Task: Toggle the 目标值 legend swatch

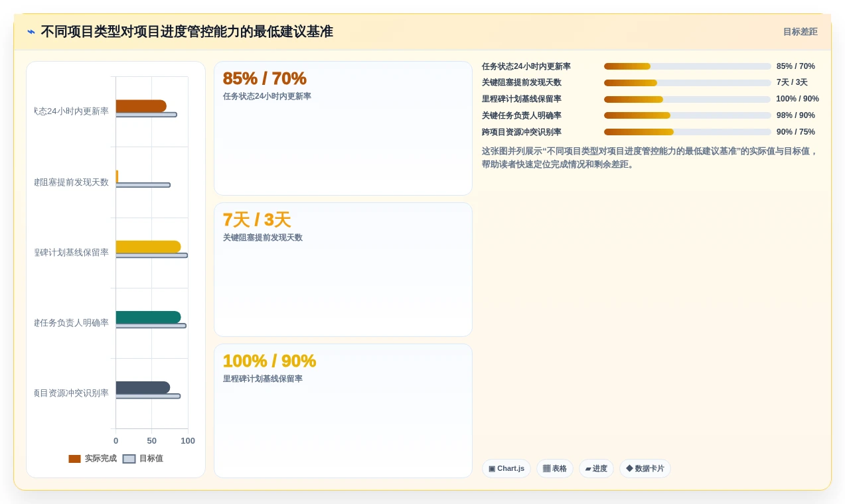Action: pyautogui.click(x=129, y=459)
